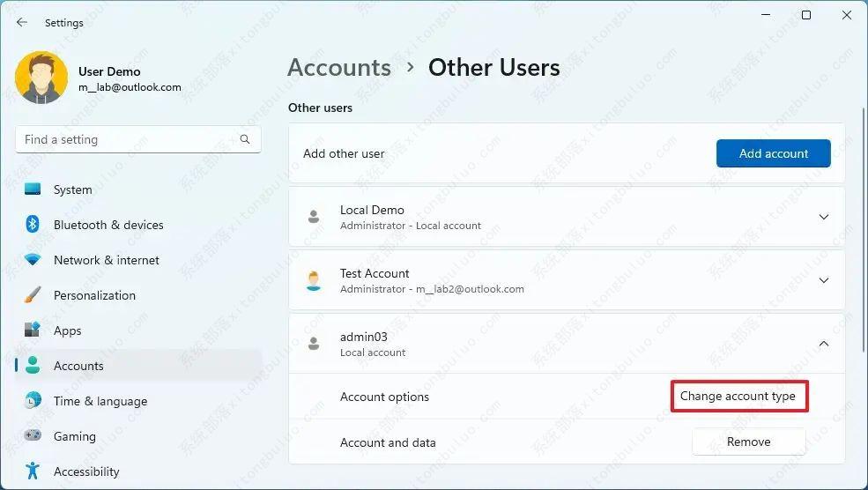Screen dimensions: 868x490
Task: Select Accounts in the sidebar
Action: pyautogui.click(x=78, y=366)
